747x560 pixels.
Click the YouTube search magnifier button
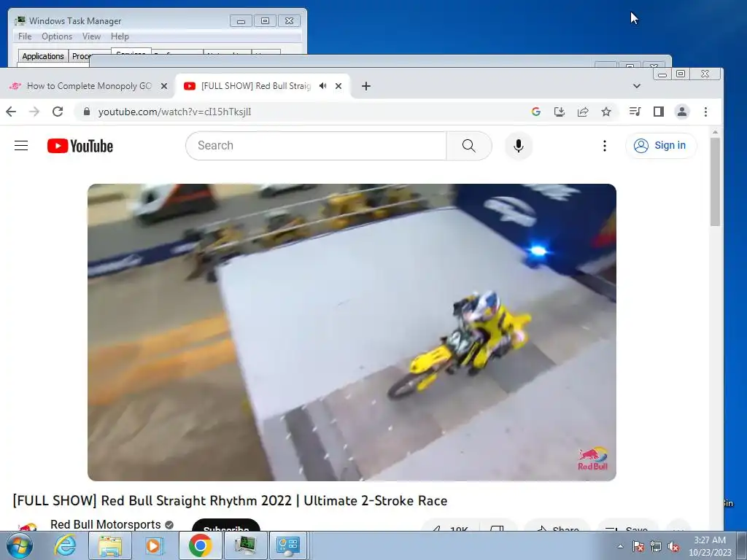pos(469,146)
